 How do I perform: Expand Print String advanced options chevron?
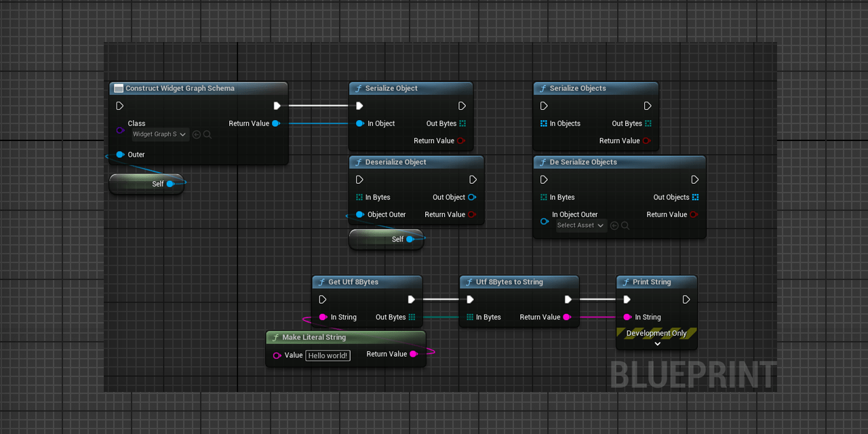click(x=656, y=344)
